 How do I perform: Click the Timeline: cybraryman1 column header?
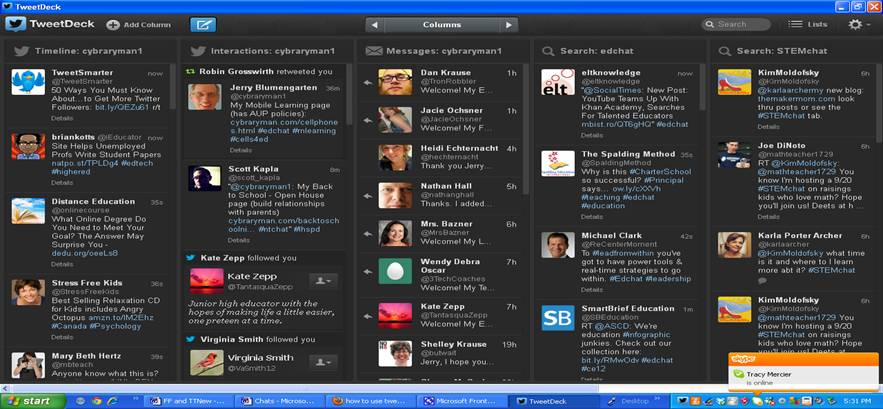tap(88, 51)
